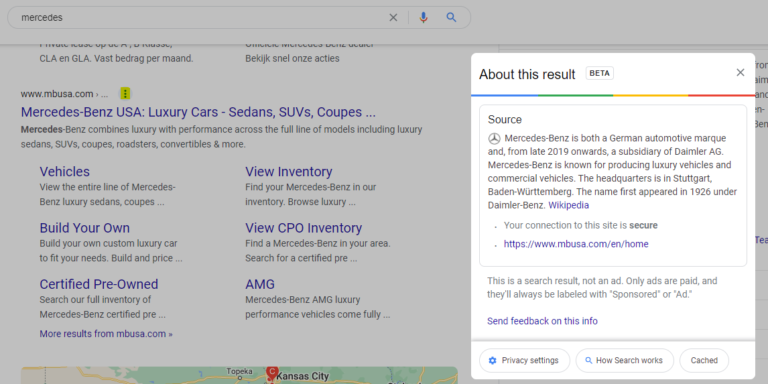Click the 'Source' heading in panel

click(x=504, y=120)
